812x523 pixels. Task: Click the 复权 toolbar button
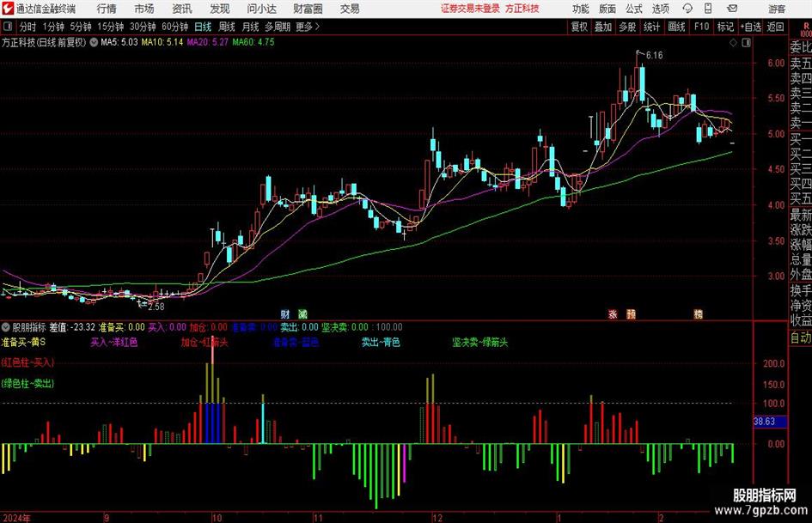[x=579, y=27]
